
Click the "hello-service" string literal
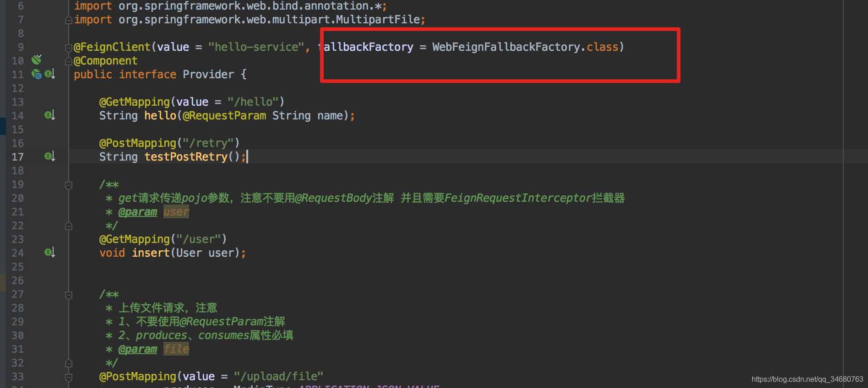[x=256, y=47]
